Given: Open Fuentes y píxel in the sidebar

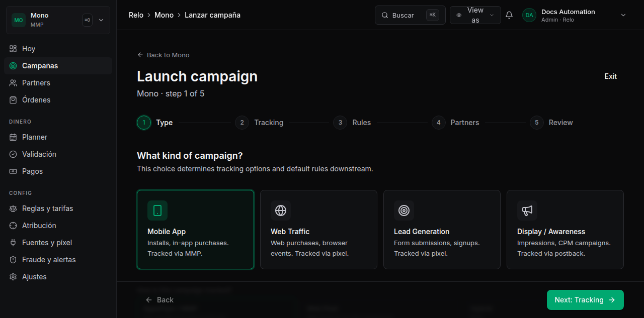Looking at the screenshot, I should 58,243.
